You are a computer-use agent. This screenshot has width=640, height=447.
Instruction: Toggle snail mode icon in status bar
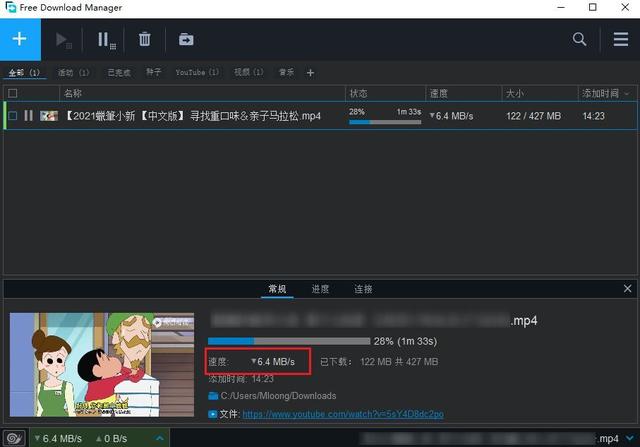point(14,438)
